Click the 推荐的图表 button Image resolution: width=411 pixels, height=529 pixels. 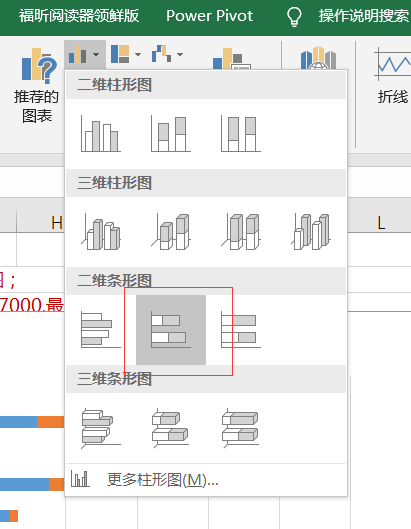point(37,86)
